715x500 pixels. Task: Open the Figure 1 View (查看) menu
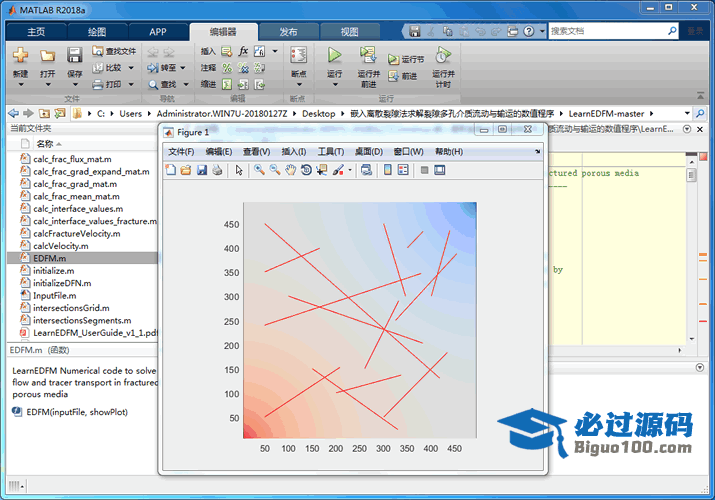pyautogui.click(x=256, y=152)
